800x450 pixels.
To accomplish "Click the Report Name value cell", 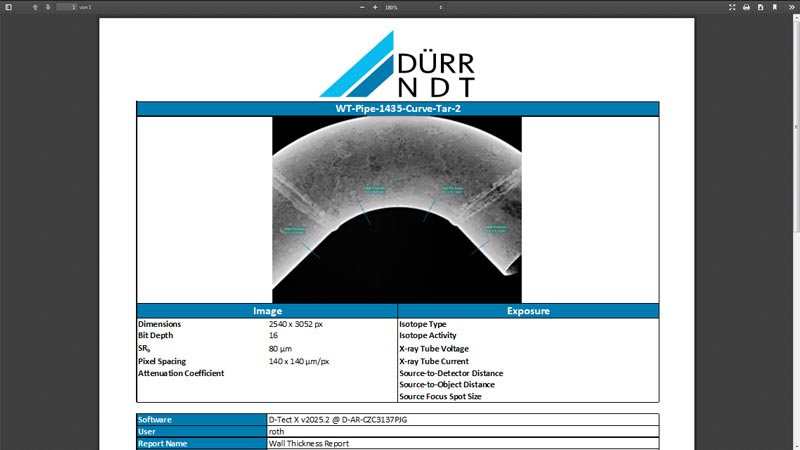I will coord(463,443).
